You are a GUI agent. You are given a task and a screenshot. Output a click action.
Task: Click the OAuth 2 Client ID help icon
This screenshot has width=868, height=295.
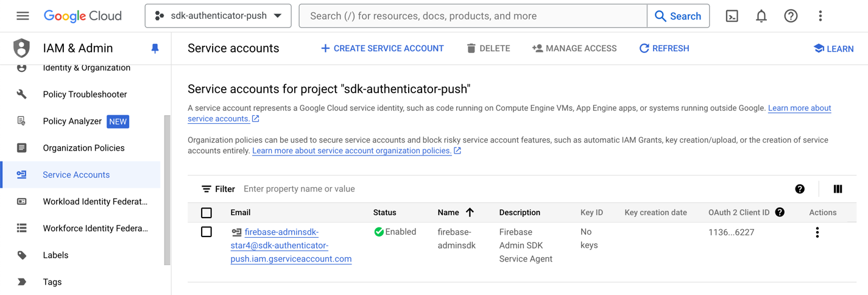(x=780, y=213)
